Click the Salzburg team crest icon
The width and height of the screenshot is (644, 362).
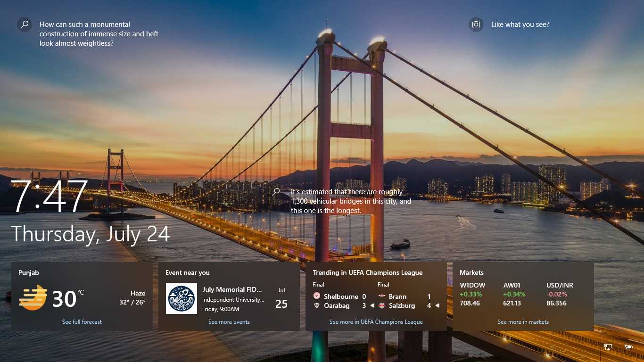pyautogui.click(x=382, y=305)
